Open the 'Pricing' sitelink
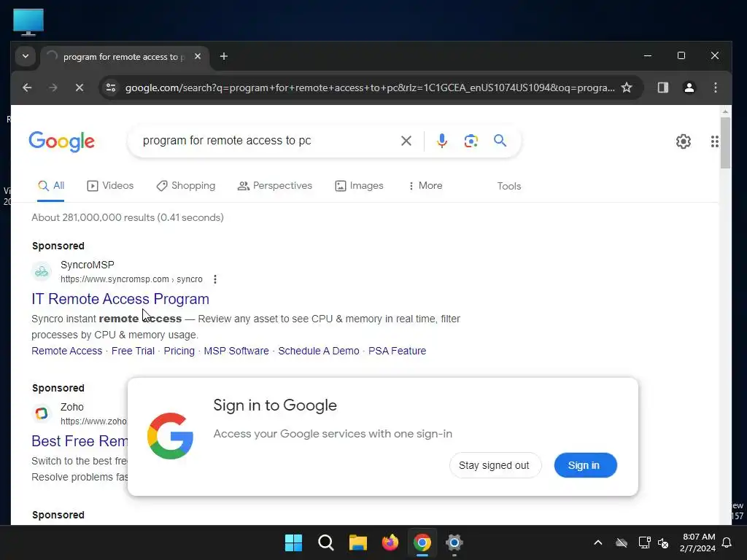 click(179, 351)
